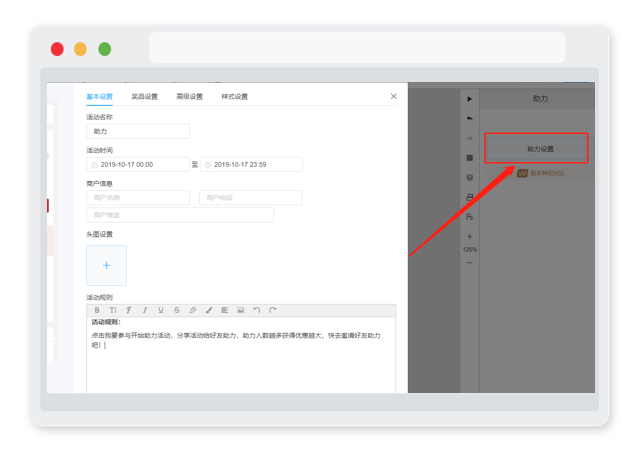Open the start time picker 2019-10-17 00:00
Screen dimensions: 640x450
point(138,165)
